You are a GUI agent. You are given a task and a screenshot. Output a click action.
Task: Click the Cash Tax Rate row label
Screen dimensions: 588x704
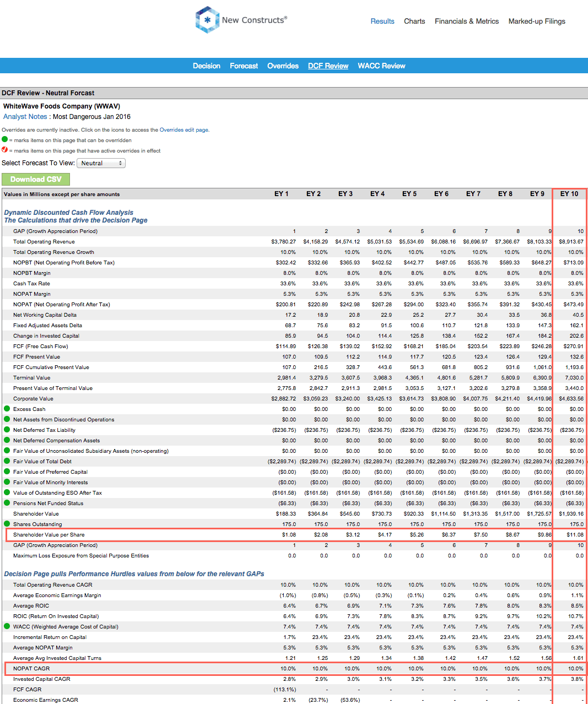click(x=31, y=283)
